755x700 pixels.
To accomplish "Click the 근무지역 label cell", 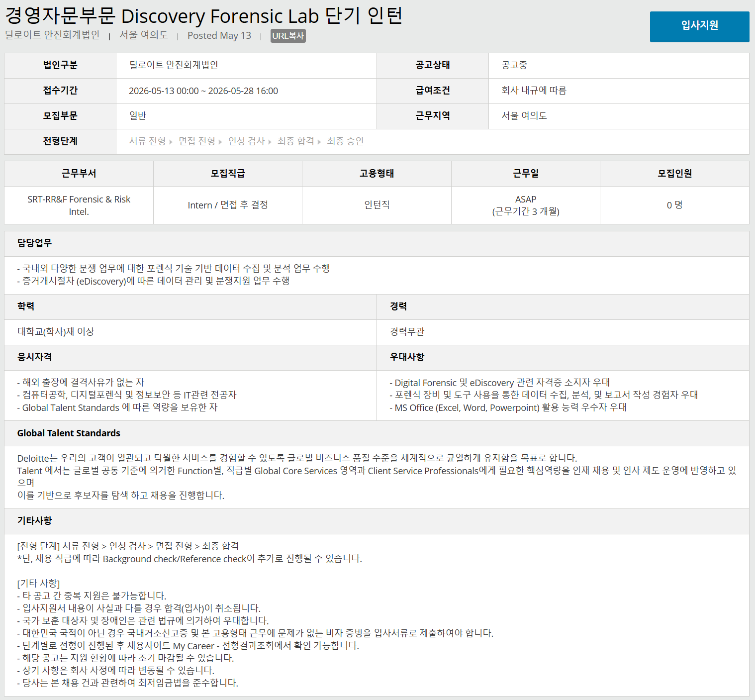I will pos(433,116).
